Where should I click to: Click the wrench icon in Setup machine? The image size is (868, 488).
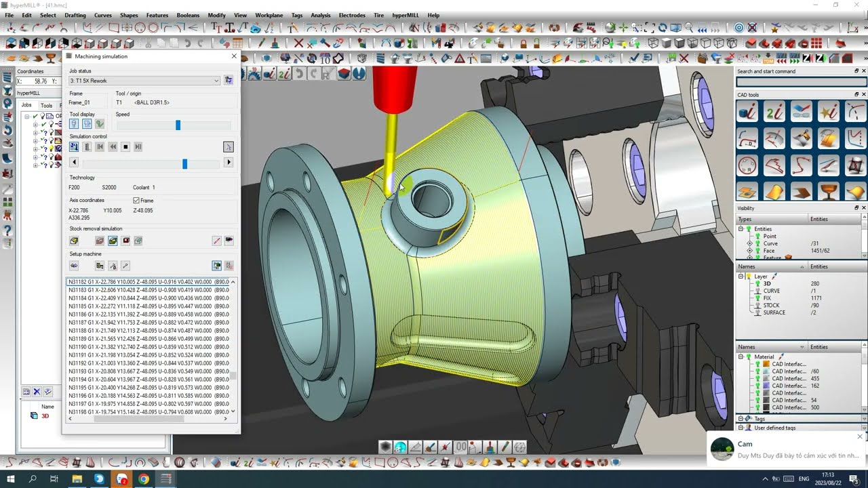[x=125, y=266]
